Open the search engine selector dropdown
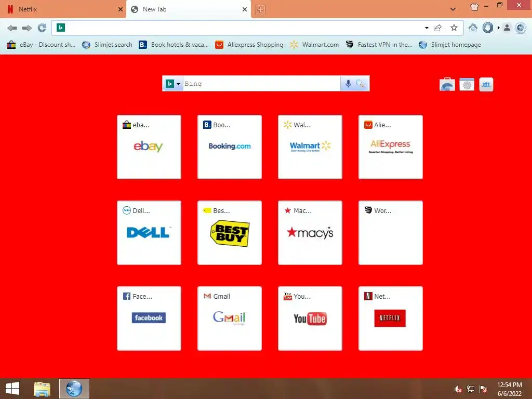The width and height of the screenshot is (532, 399). click(x=173, y=84)
